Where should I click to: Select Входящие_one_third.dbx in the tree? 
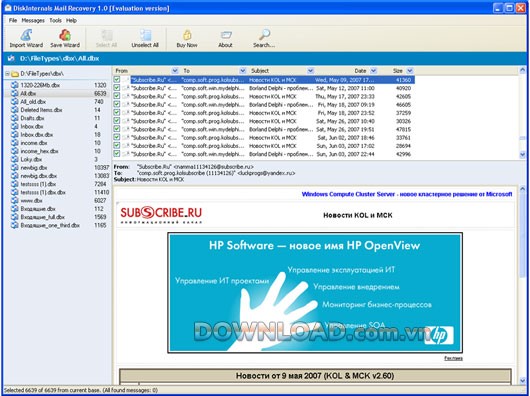[50, 225]
